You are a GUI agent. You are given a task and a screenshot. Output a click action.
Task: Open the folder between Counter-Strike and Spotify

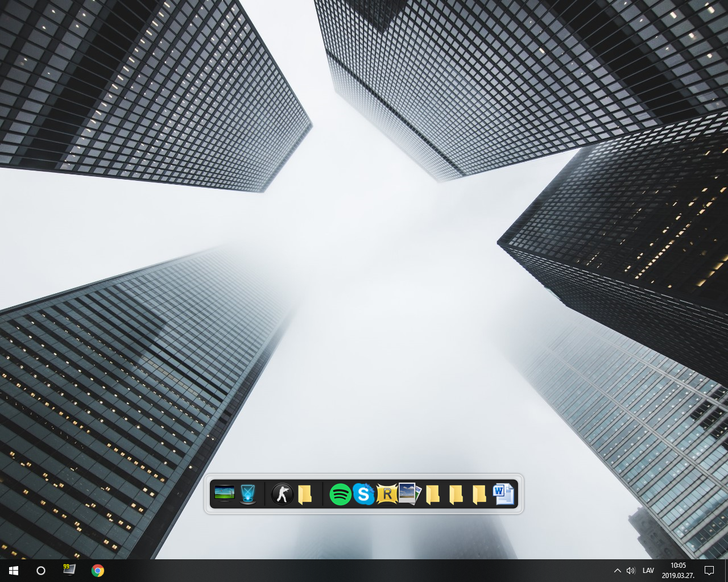(x=305, y=494)
